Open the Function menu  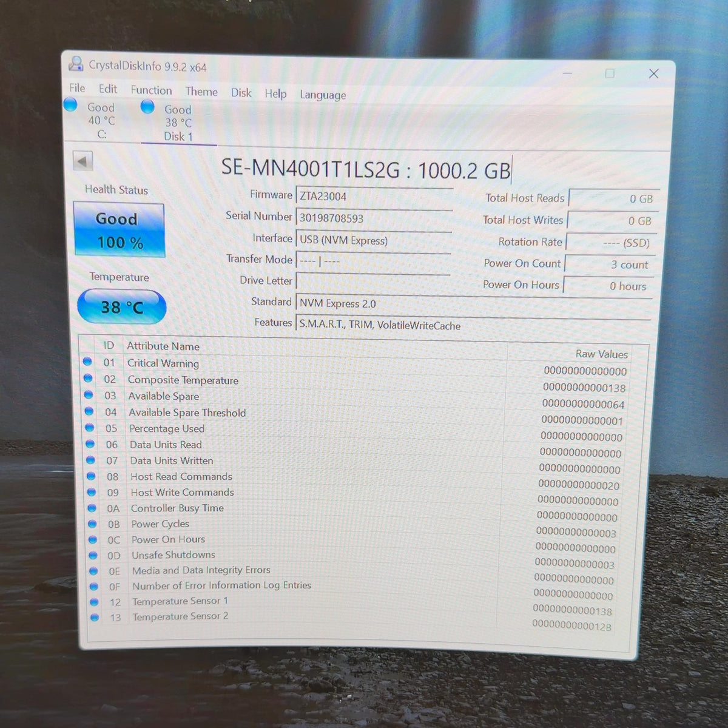tap(151, 90)
